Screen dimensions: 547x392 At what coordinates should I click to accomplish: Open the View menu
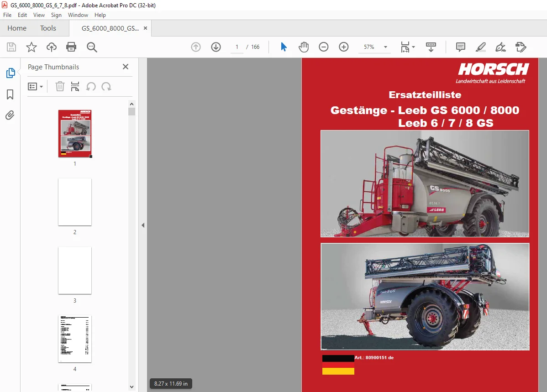tap(39, 15)
